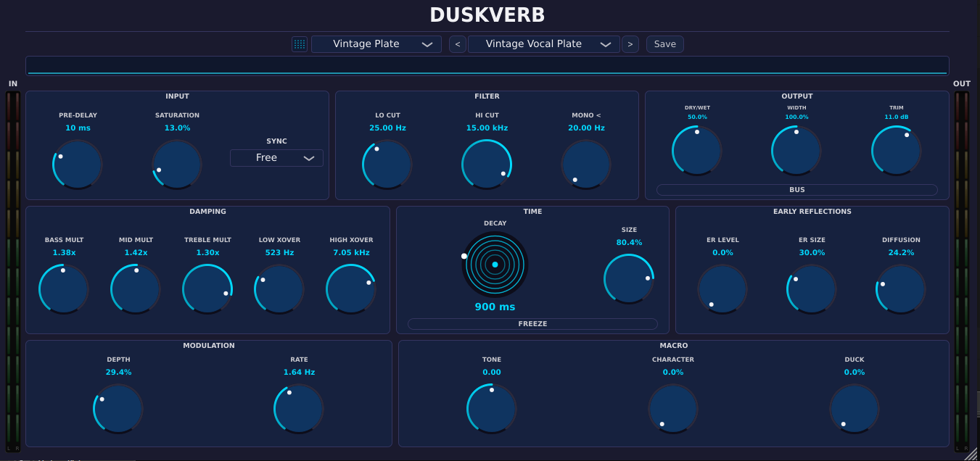Click the 1.30x treble mult value
Viewport: 980px width, 461px height.
pyautogui.click(x=207, y=252)
